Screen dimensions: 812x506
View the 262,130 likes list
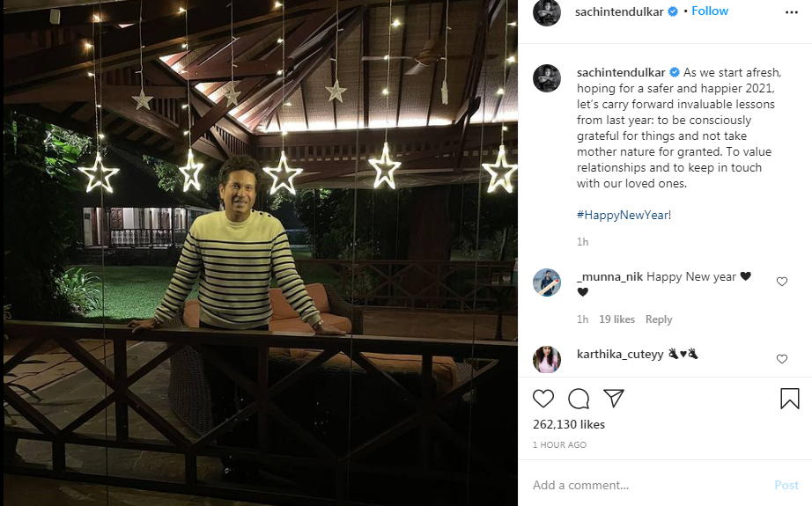(569, 424)
